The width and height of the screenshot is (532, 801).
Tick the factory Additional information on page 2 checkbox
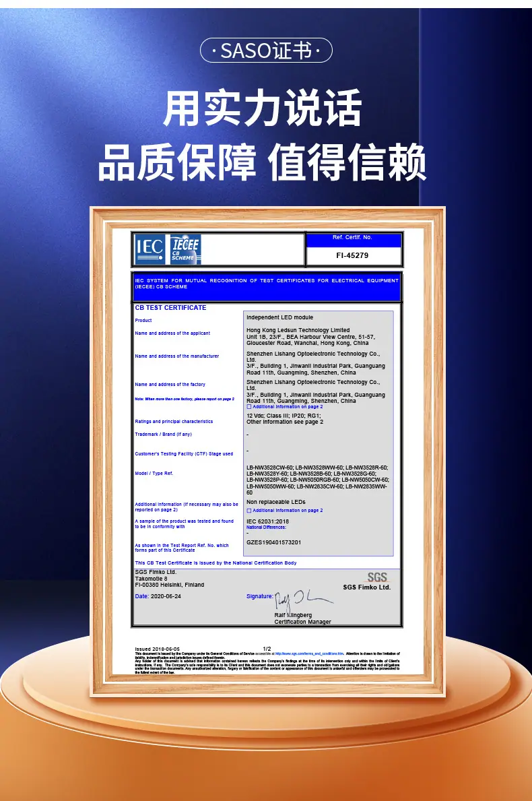[249, 407]
